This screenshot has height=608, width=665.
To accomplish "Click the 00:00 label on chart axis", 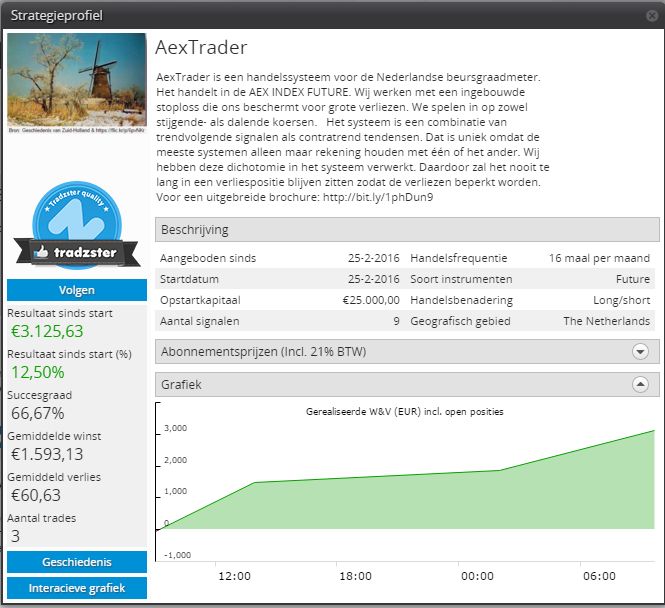I will click(478, 576).
